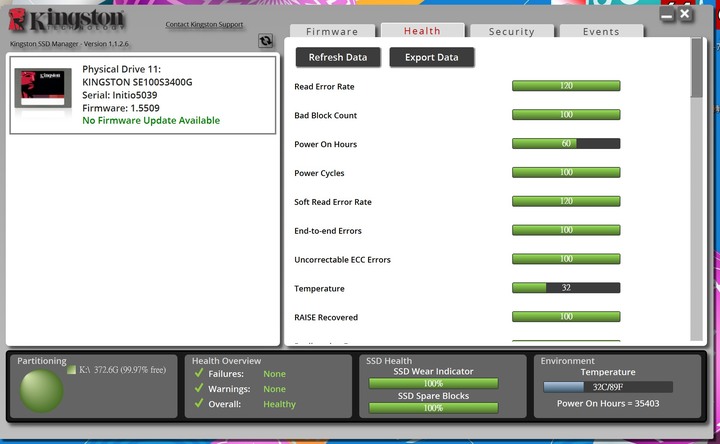Click the Temperature attribute bar showing 32
Screen dimensions: 720x444
pos(566,288)
